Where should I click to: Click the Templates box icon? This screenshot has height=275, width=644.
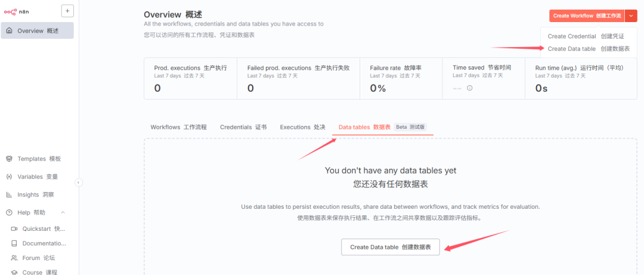point(9,159)
